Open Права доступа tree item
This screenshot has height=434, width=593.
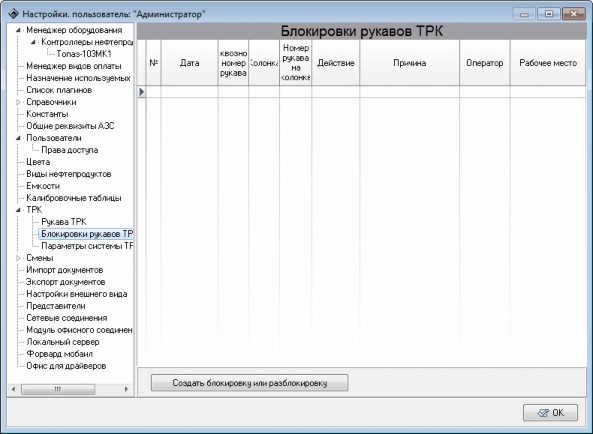[70, 150]
